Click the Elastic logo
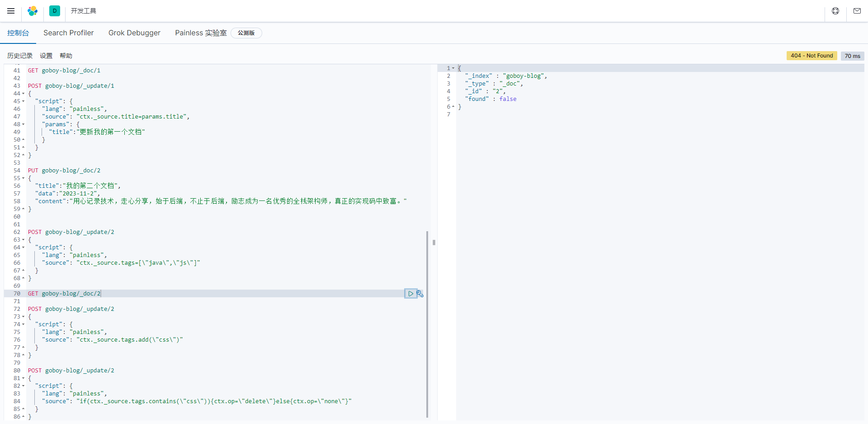This screenshot has width=868, height=424. [33, 11]
